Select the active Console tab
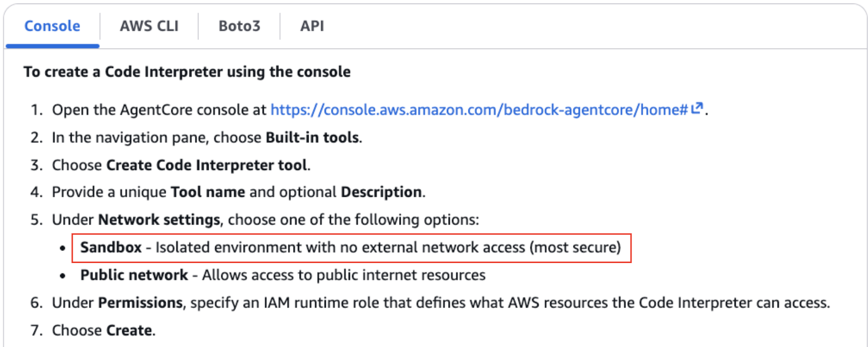 click(x=52, y=26)
